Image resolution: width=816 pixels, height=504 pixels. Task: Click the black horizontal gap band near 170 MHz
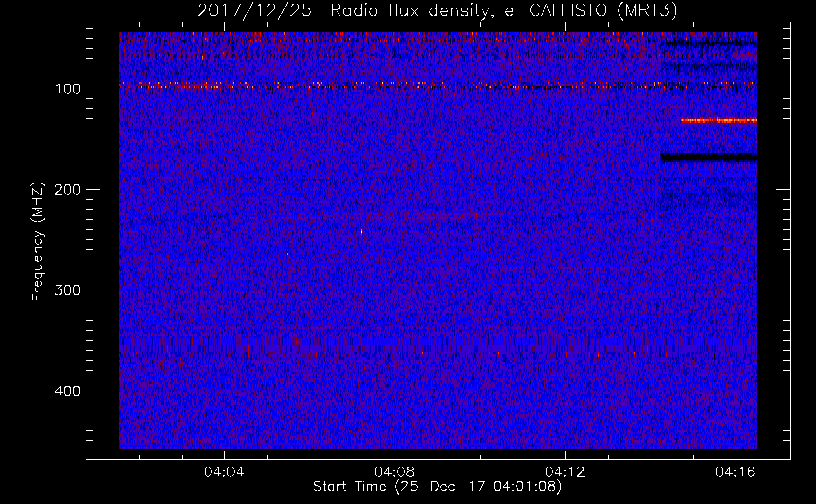point(709,158)
